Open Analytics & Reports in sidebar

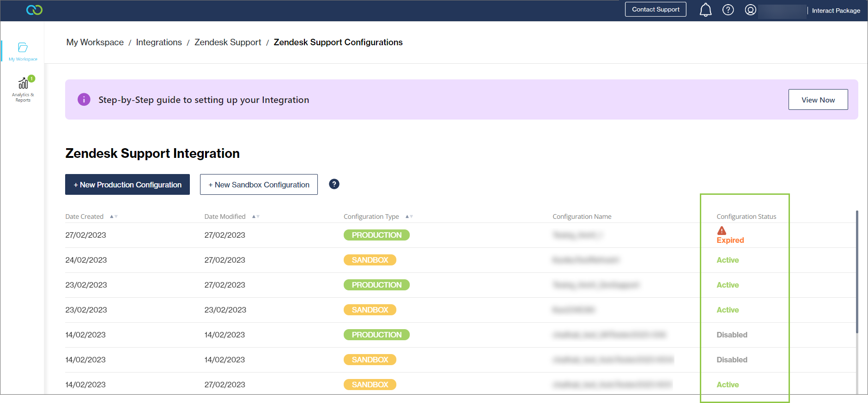[23, 89]
